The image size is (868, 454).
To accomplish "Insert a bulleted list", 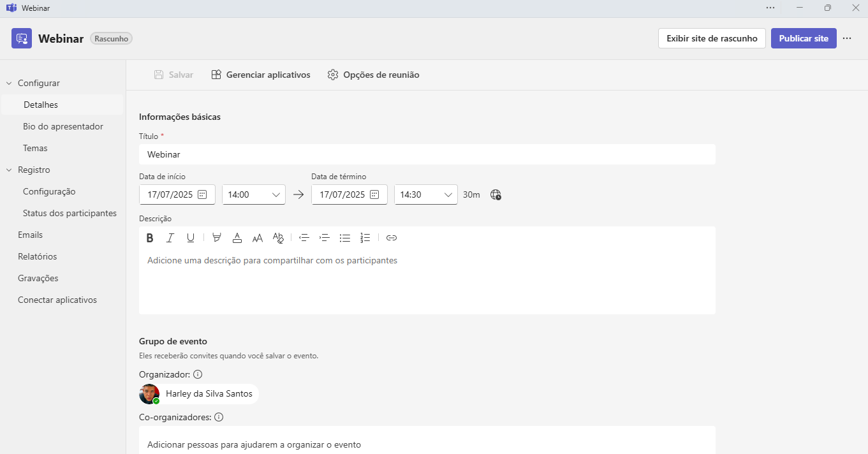I will tap(345, 238).
